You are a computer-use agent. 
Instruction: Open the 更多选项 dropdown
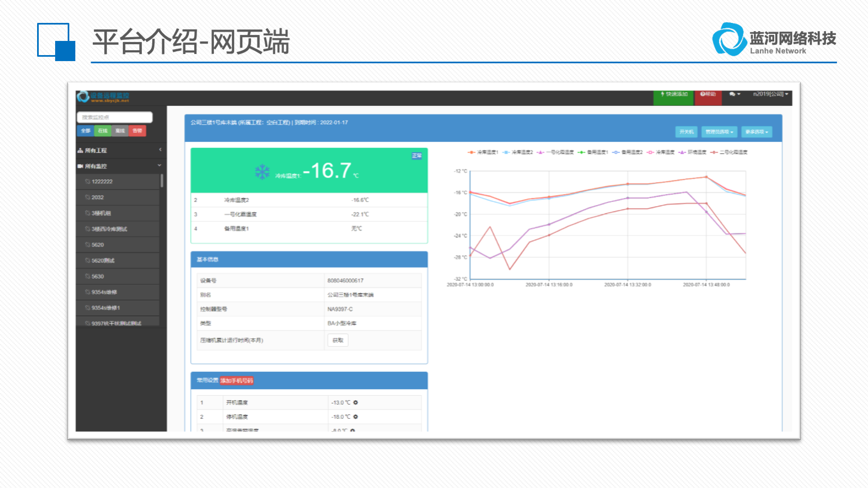pos(757,132)
